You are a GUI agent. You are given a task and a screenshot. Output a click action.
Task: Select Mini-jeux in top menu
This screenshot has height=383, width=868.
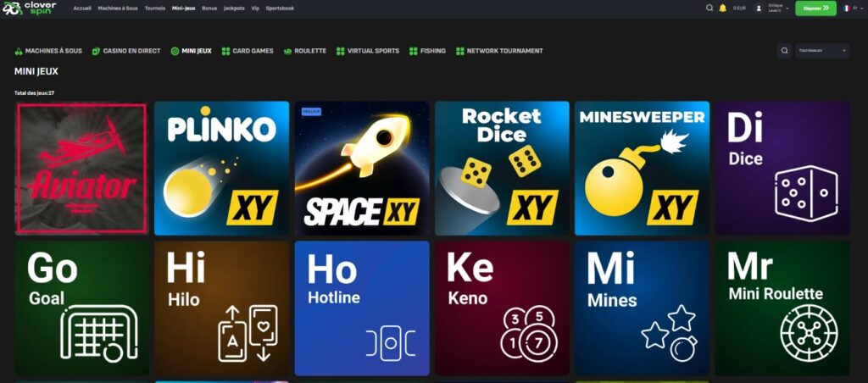point(184,8)
